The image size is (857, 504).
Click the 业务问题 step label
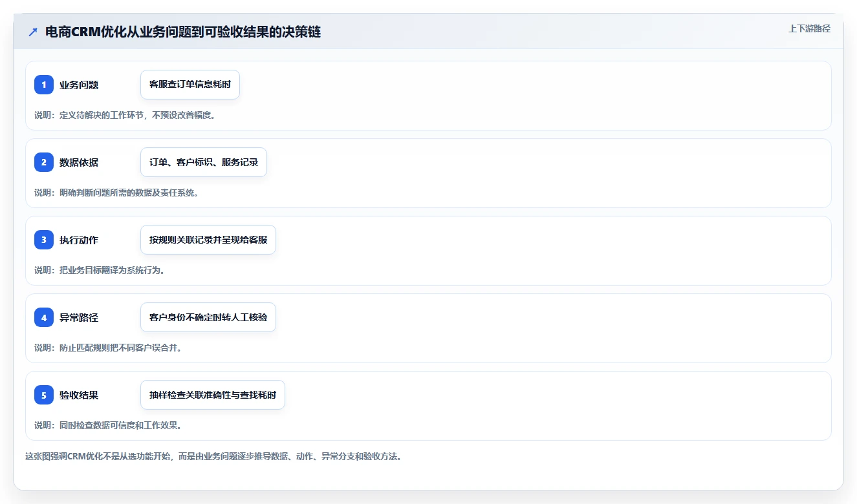pos(79,85)
